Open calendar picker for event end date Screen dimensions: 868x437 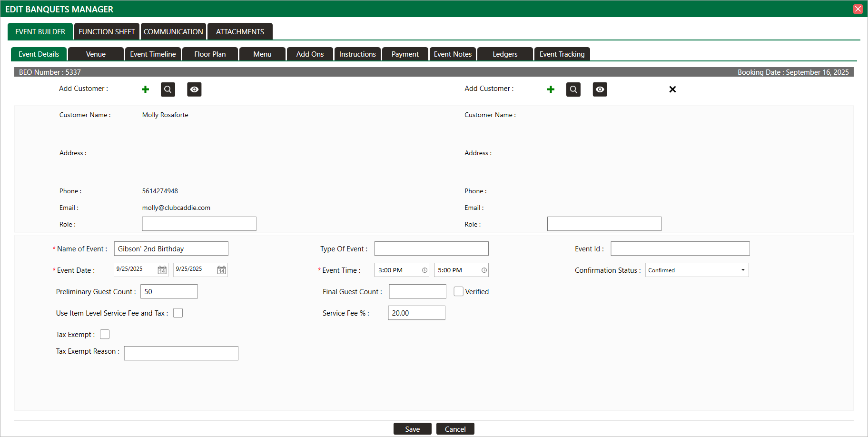click(222, 270)
